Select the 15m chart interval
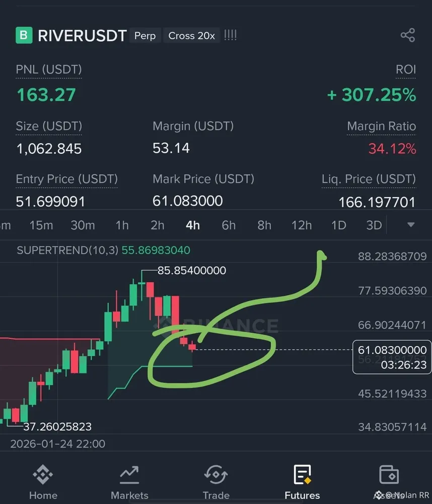Screen dimensions: 432x504 [41, 225]
